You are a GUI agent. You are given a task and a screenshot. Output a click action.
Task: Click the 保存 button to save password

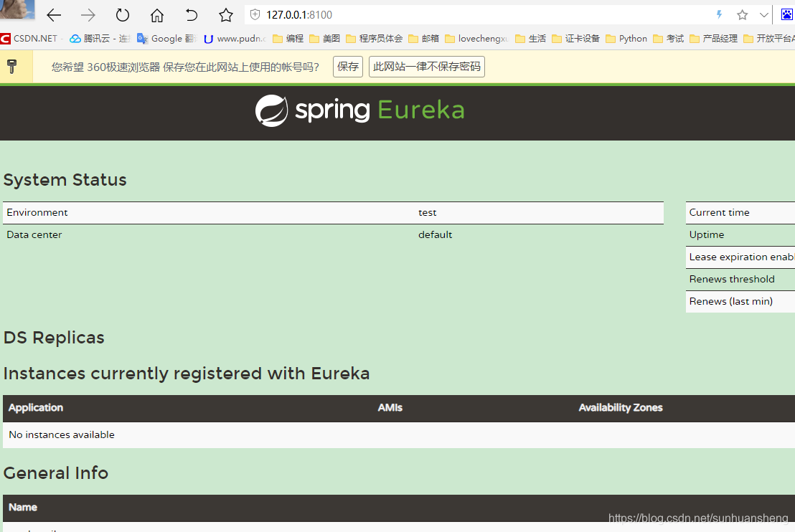point(347,66)
